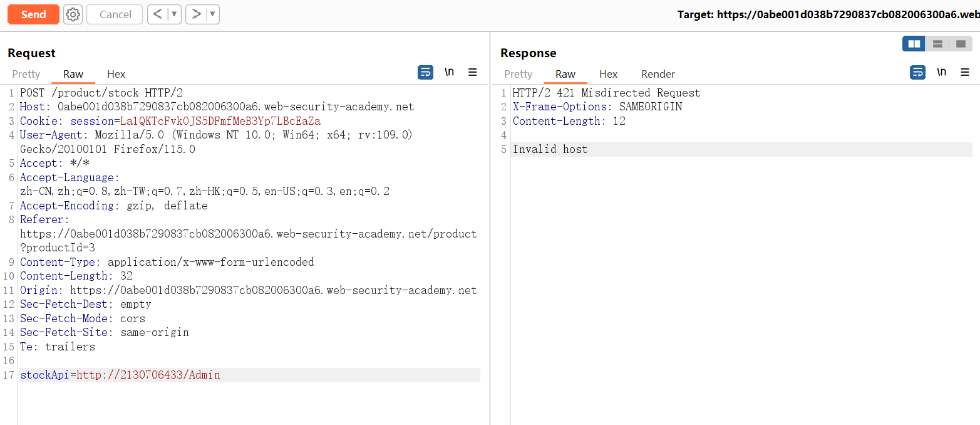Open Response Render tab

pyautogui.click(x=658, y=74)
